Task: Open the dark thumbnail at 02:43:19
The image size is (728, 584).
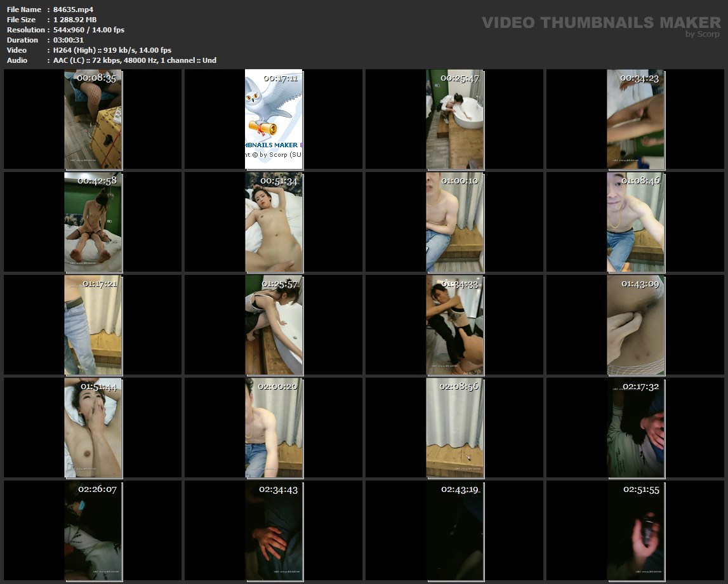Action: coord(454,531)
